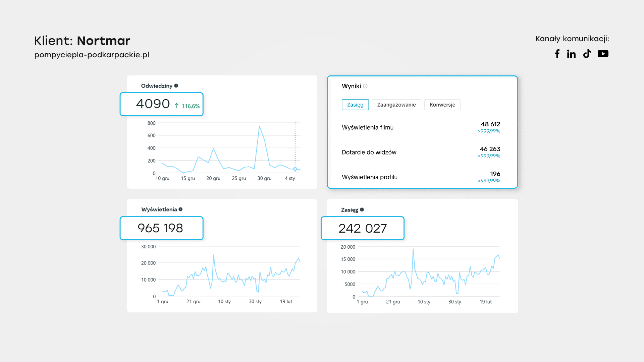This screenshot has width=644, height=362.
Task: Open the LinkedIn channel icon
Action: coord(571,54)
